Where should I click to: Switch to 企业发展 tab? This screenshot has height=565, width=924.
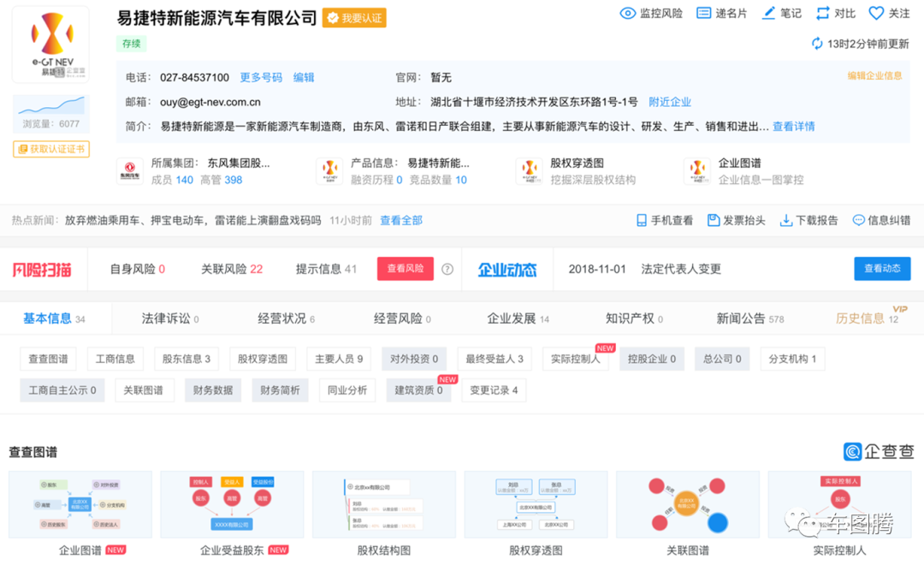[518, 318]
